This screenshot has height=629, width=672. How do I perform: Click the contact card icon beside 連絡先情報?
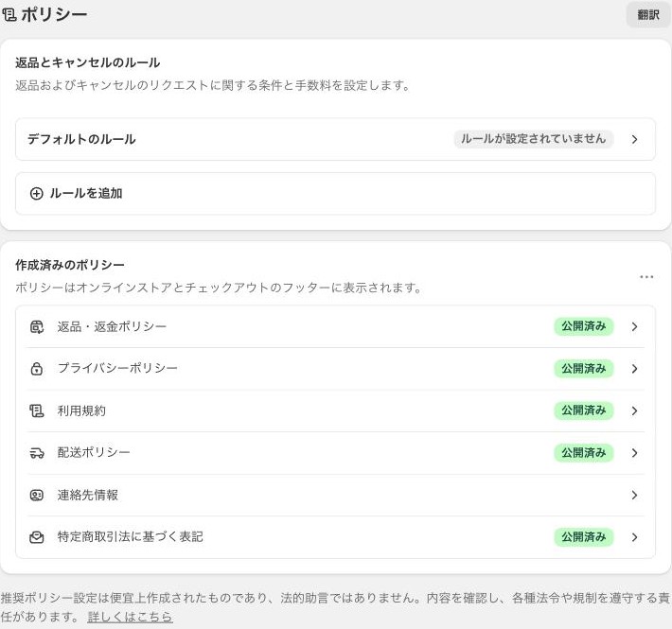pyautogui.click(x=37, y=495)
